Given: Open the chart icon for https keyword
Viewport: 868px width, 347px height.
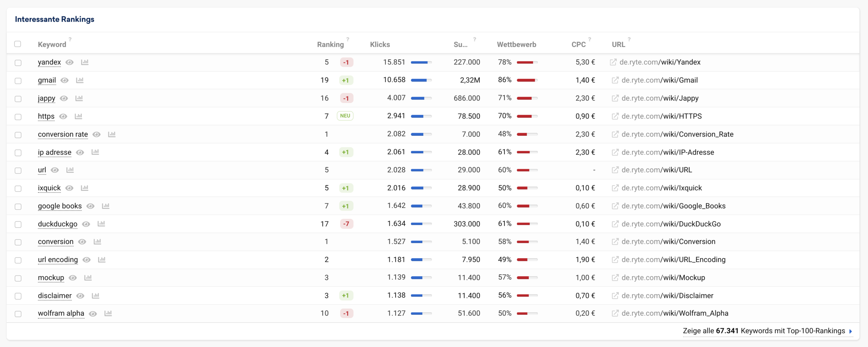Looking at the screenshot, I should coord(78,116).
